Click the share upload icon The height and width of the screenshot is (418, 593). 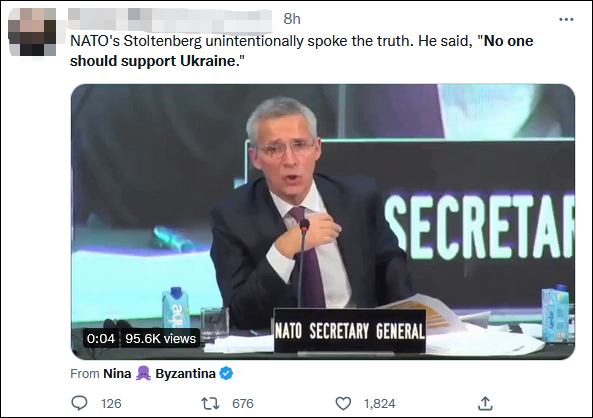click(x=485, y=404)
